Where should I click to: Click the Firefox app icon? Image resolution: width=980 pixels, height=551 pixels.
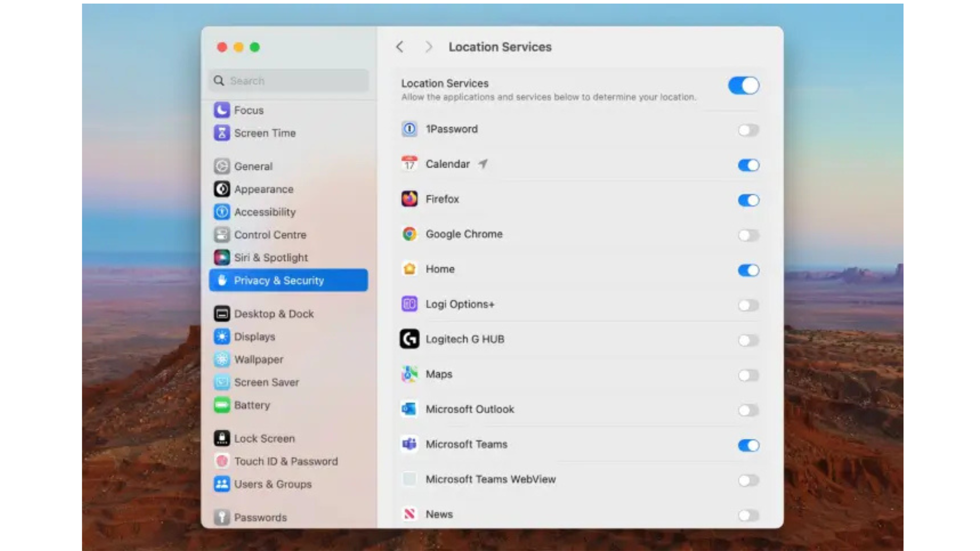(x=409, y=199)
